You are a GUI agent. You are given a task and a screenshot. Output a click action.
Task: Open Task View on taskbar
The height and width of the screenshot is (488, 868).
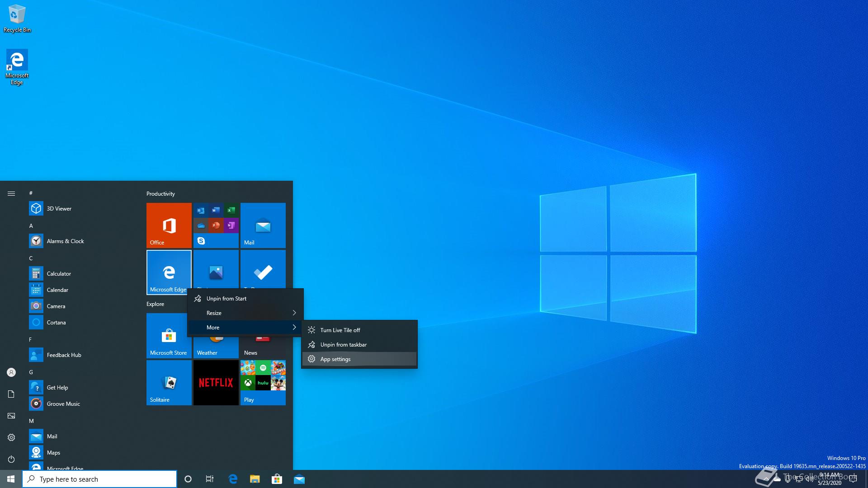[210, 479]
